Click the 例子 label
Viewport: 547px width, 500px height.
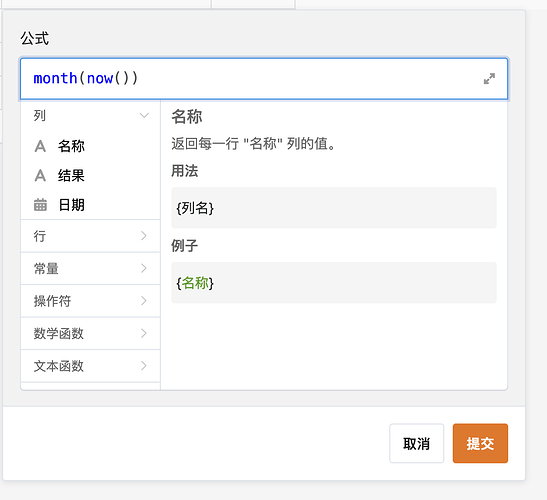pyautogui.click(x=185, y=246)
